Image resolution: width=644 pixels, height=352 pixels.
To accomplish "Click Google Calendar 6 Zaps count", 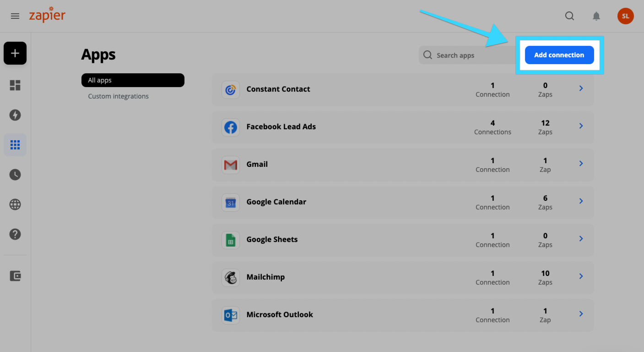I will [545, 202].
